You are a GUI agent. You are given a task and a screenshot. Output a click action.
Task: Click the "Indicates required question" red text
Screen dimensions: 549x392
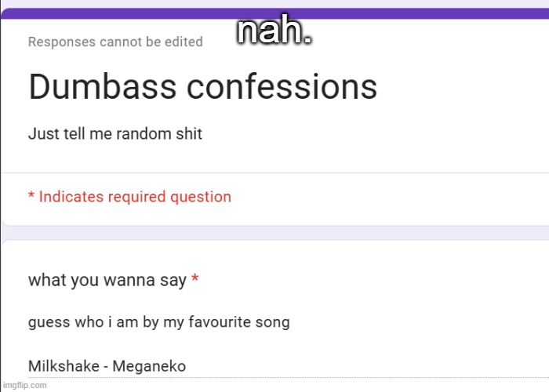135,197
